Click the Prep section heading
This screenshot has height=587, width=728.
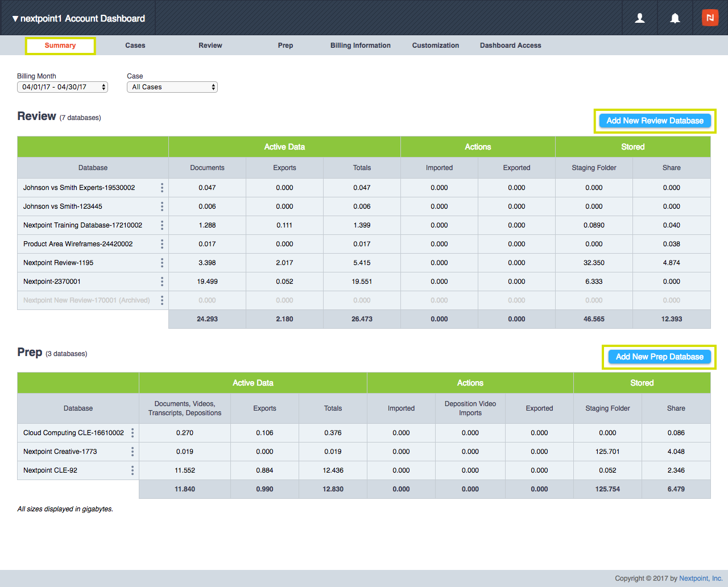[x=30, y=352]
